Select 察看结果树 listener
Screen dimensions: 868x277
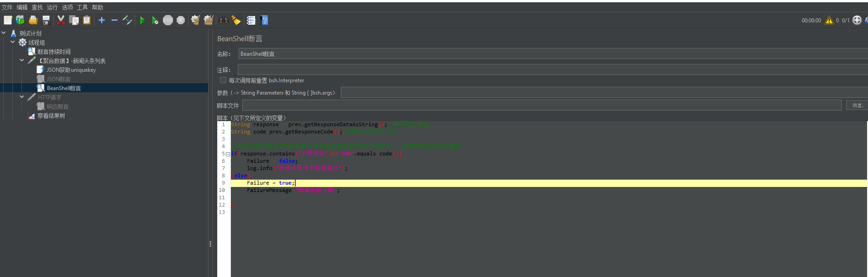51,116
